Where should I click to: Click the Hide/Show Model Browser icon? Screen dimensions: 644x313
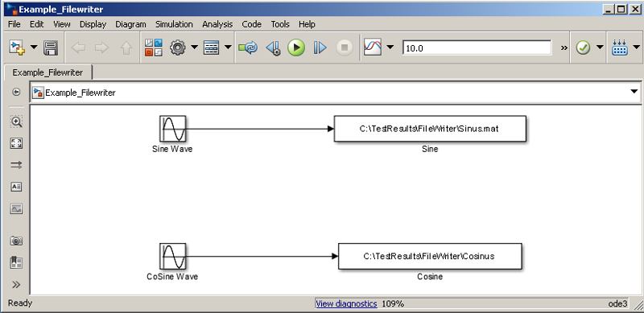coord(16,92)
